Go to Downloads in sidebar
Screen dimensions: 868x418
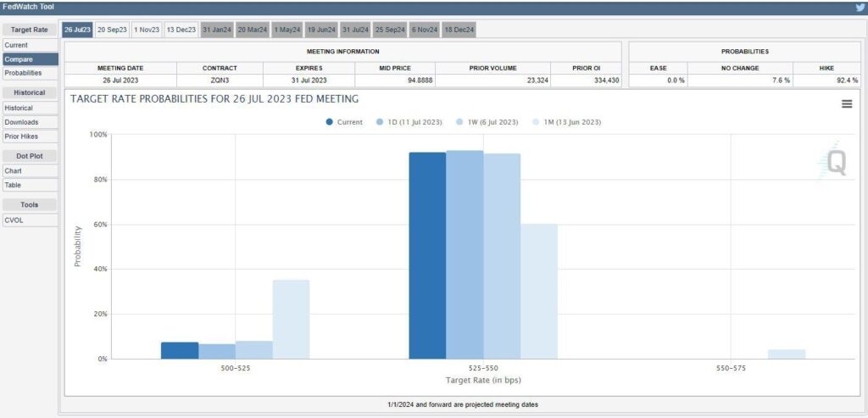click(21, 122)
